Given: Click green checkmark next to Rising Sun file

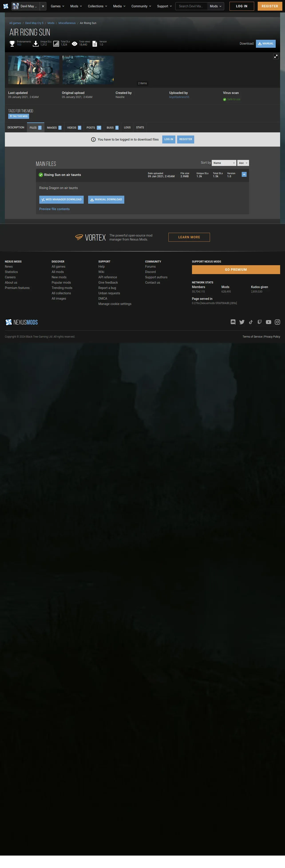Looking at the screenshot, I should pyautogui.click(x=41, y=175).
